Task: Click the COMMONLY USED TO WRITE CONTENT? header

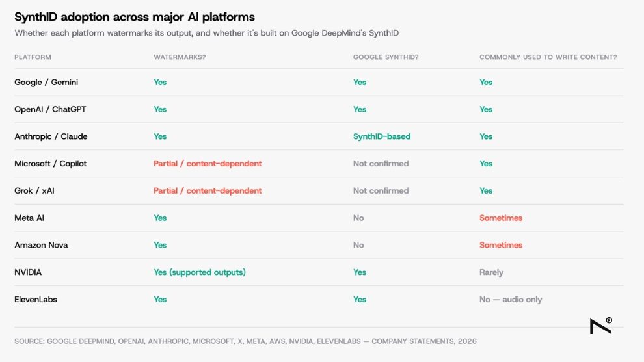Action: [x=548, y=57]
